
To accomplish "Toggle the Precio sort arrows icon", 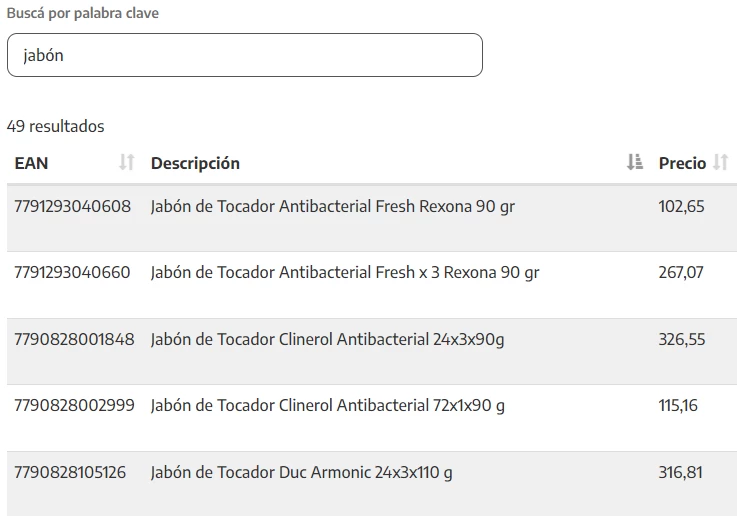I will coord(721,163).
